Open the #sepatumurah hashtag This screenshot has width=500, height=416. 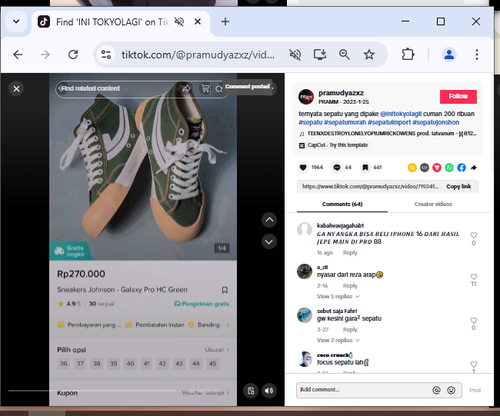tap(345, 122)
